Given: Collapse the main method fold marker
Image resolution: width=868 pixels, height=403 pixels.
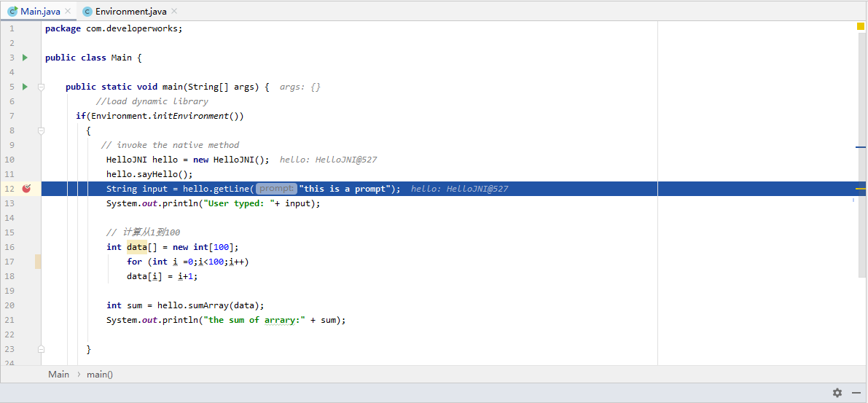Looking at the screenshot, I should (40, 87).
